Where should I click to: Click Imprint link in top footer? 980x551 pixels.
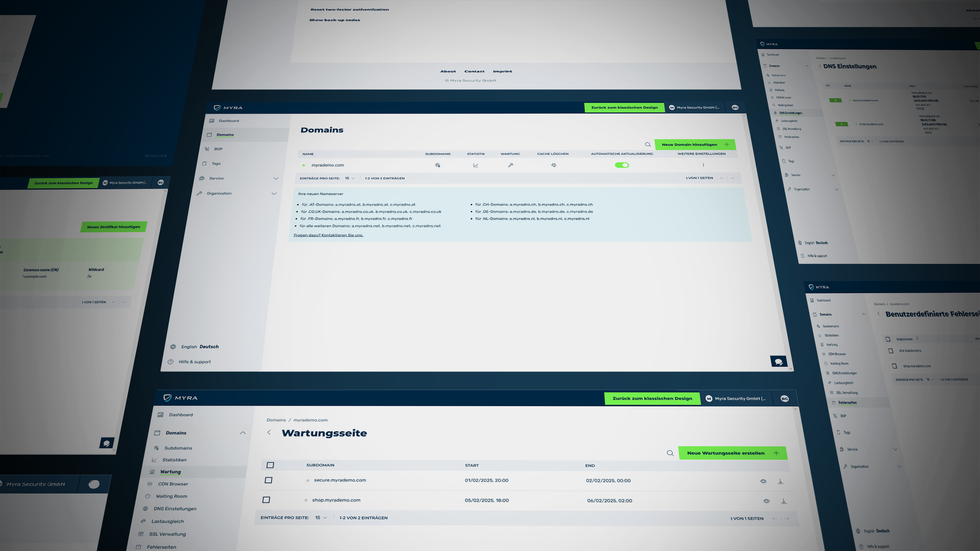click(x=502, y=71)
